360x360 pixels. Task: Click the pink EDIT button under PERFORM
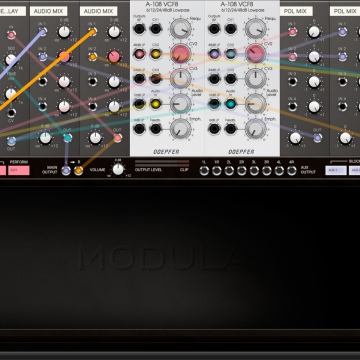19,171
